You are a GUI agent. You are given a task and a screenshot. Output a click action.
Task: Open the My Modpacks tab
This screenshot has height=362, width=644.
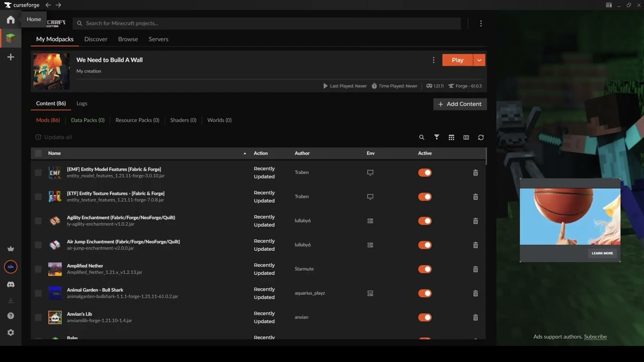tap(55, 39)
